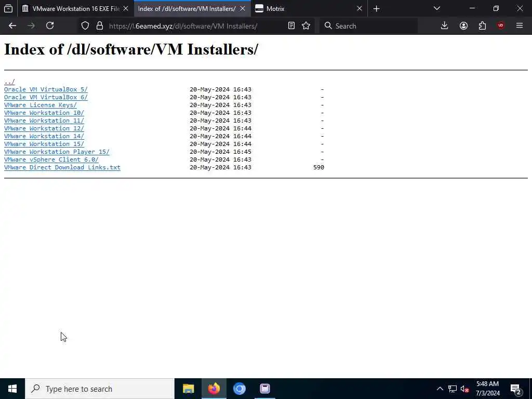Open Oracle VM VirtualBox 6 folder
532x399 pixels.
(x=46, y=97)
